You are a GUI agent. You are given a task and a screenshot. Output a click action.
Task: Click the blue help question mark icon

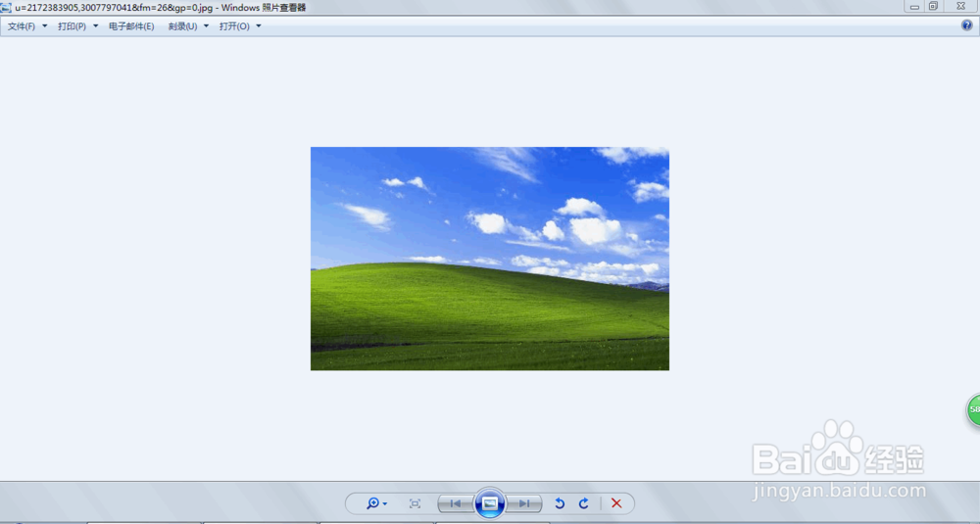tap(967, 25)
